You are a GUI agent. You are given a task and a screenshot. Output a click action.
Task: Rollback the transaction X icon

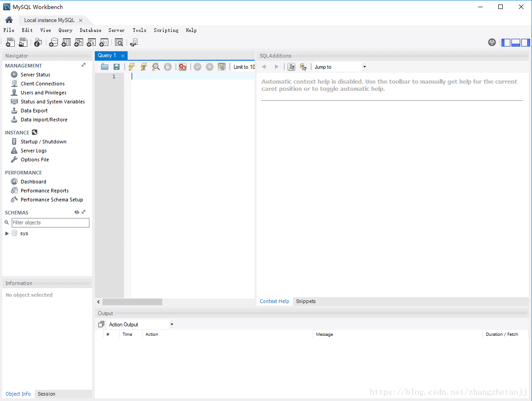210,67
